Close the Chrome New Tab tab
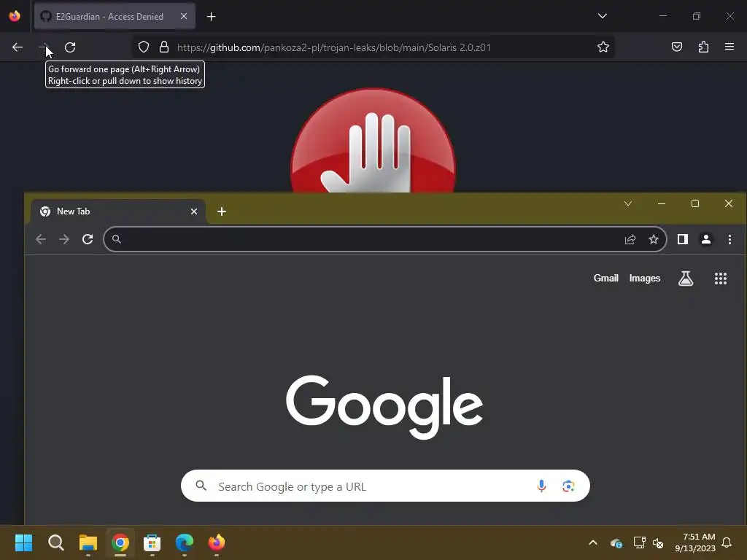Viewport: 747px width, 560px height. tap(194, 211)
